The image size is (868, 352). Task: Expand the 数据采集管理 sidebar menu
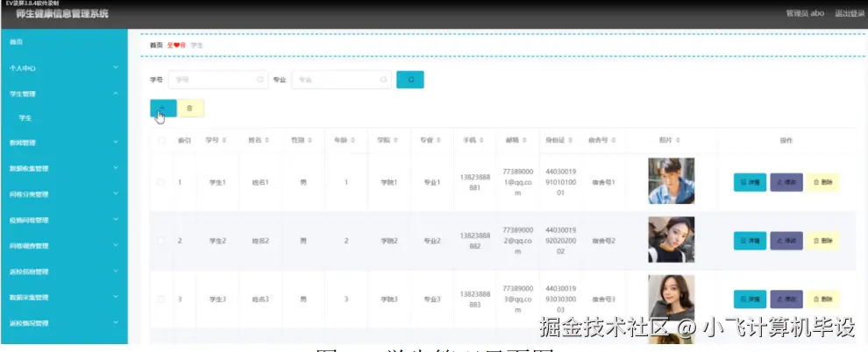(64, 298)
